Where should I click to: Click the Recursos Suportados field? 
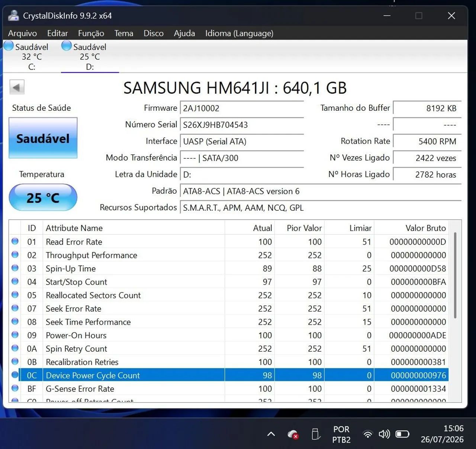321,207
